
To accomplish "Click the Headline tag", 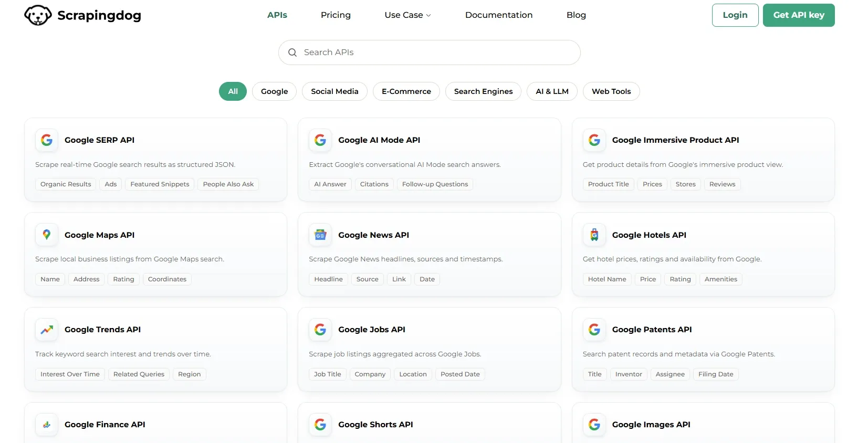I will point(328,279).
